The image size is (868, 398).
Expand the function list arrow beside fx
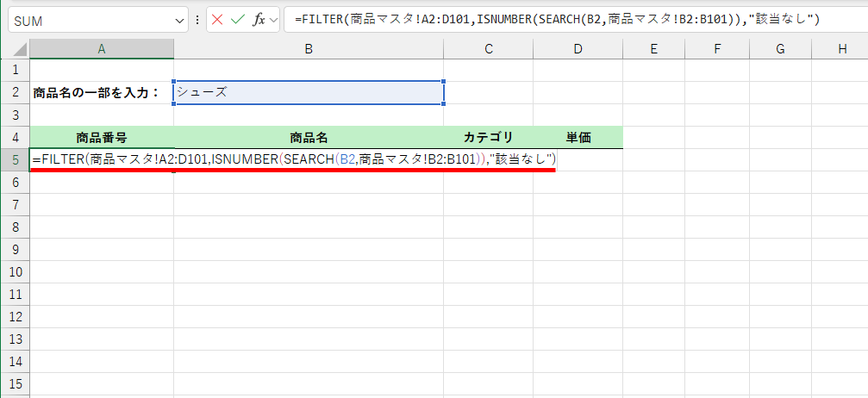point(273,21)
